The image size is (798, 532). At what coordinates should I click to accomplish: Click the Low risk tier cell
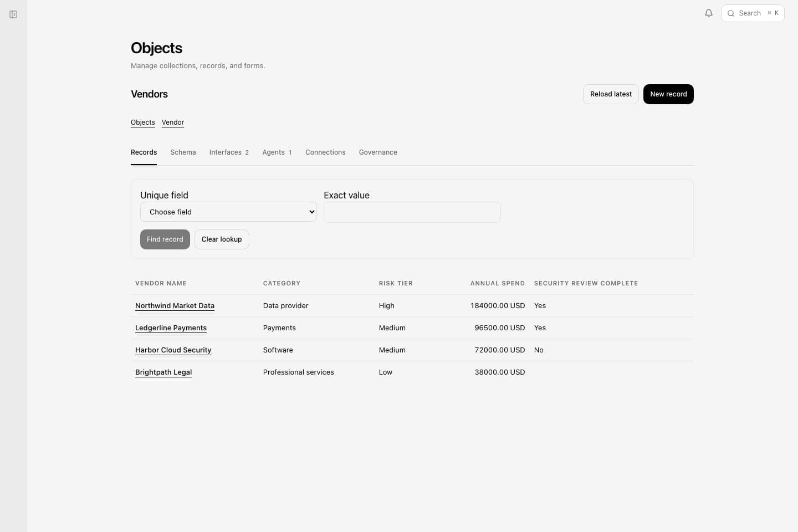point(386,372)
